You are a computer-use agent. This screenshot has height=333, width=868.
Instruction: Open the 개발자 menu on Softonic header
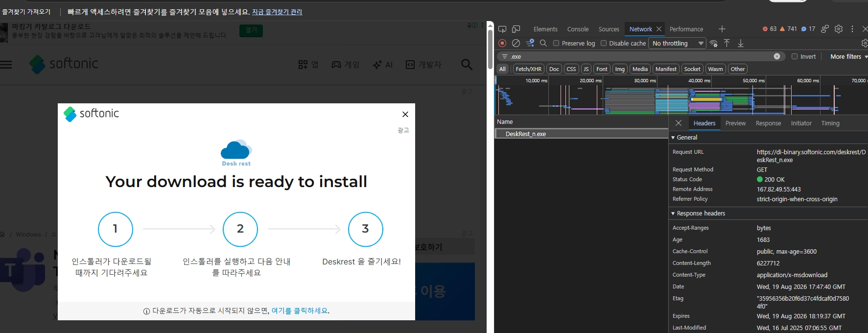point(423,64)
